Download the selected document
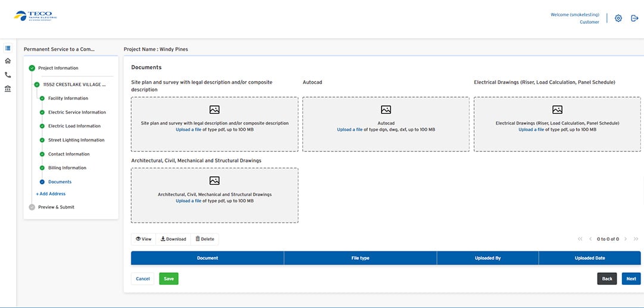Image resolution: width=644 pixels, height=308 pixels. tap(174, 239)
